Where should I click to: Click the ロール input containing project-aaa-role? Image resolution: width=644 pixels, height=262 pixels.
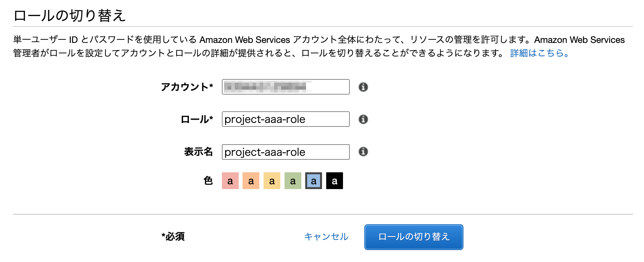(285, 119)
